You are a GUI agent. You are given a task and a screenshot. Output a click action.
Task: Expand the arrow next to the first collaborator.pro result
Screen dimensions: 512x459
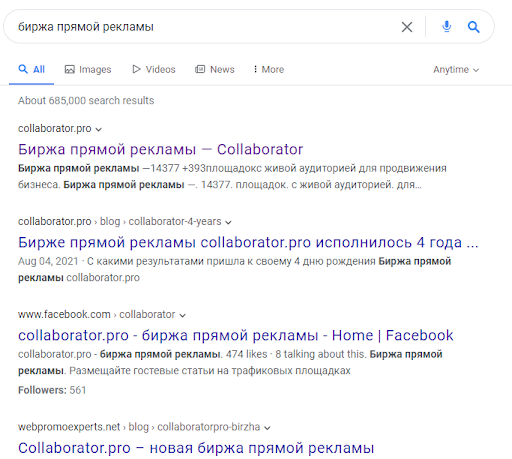[x=98, y=129]
